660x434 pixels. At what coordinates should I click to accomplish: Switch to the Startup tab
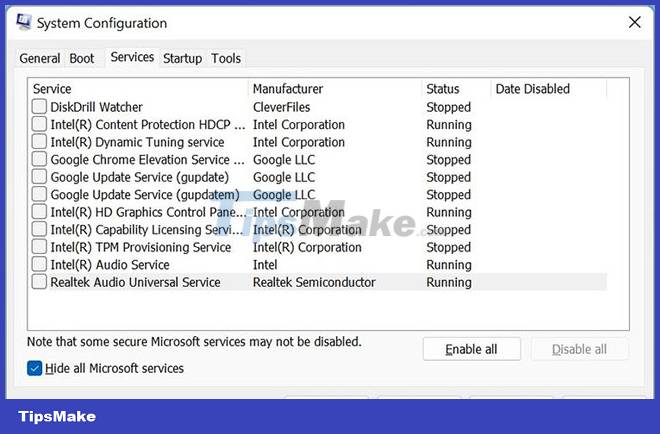pos(182,58)
